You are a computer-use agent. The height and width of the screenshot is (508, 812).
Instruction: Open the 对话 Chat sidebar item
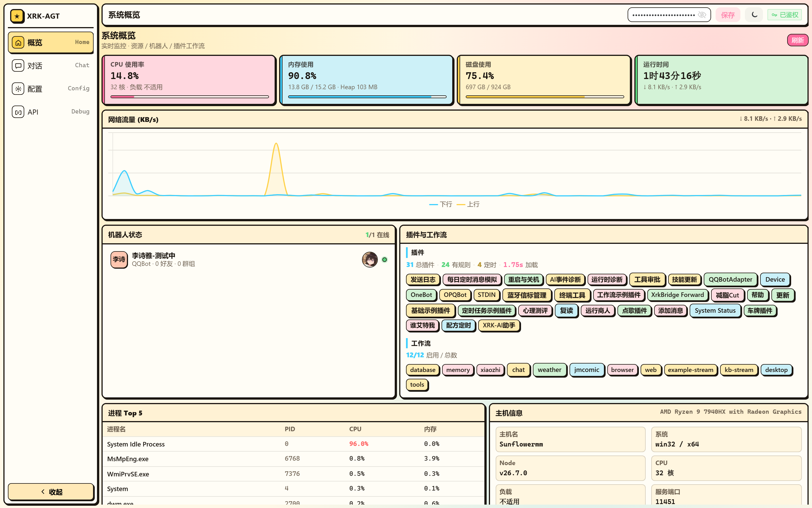point(51,65)
